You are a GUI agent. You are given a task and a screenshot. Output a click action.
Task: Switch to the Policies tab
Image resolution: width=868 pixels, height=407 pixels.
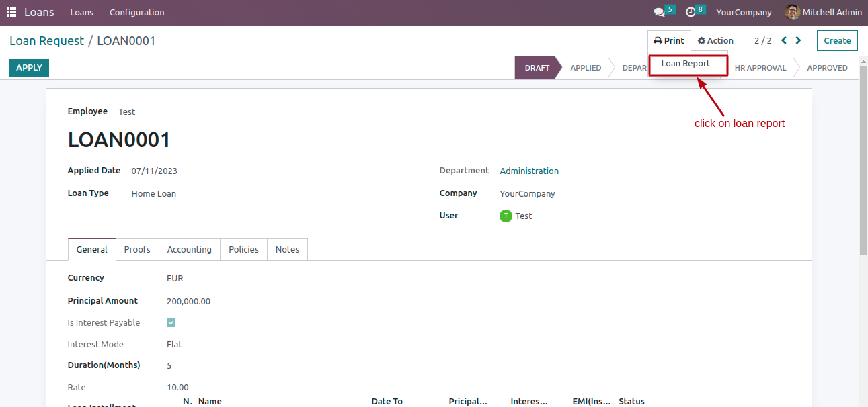[243, 249]
